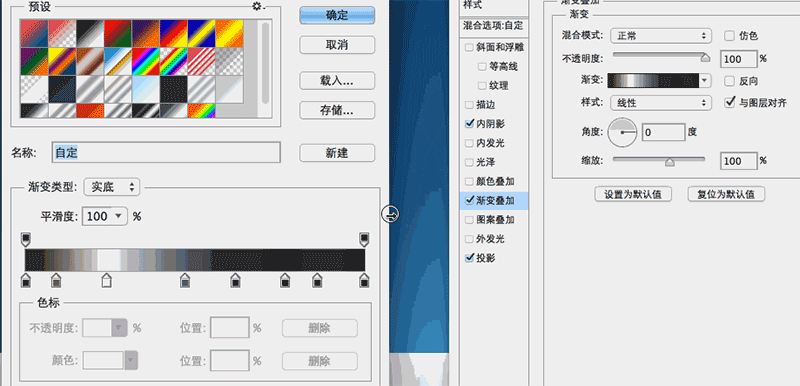Select the leftmost black color stop
800x386 pixels.
(x=26, y=280)
